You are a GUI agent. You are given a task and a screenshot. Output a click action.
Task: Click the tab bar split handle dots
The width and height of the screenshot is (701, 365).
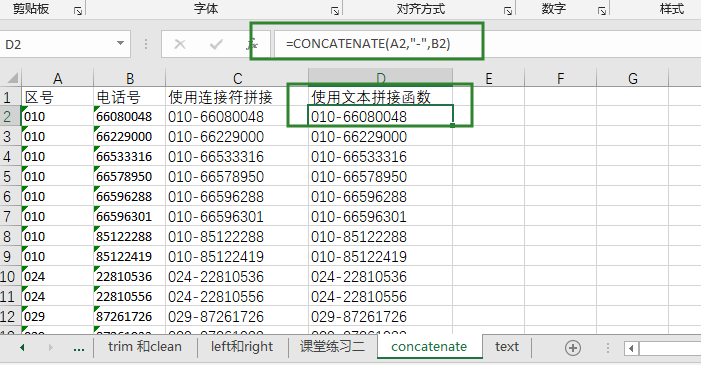click(608, 348)
